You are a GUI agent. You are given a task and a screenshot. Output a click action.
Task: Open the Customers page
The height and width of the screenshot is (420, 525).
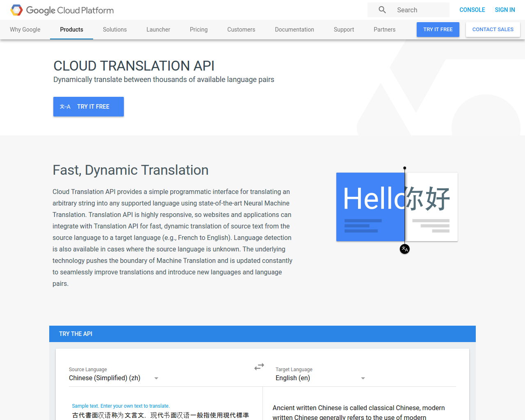point(241,30)
